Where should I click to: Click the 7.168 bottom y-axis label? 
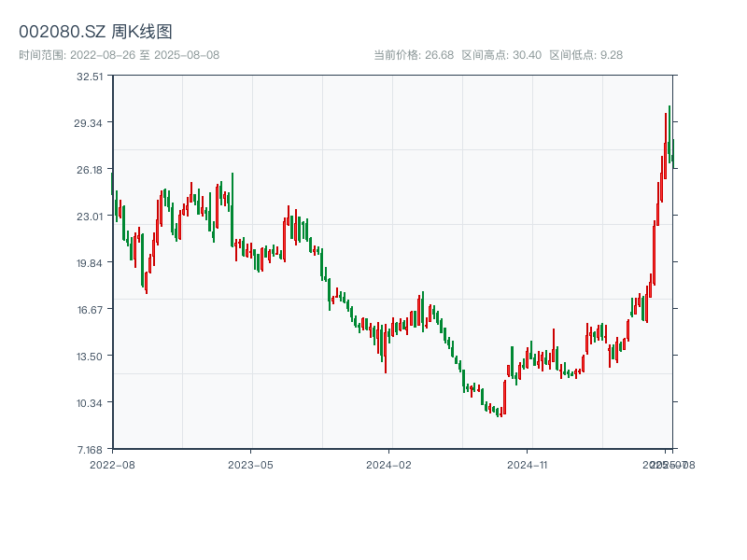89,450
